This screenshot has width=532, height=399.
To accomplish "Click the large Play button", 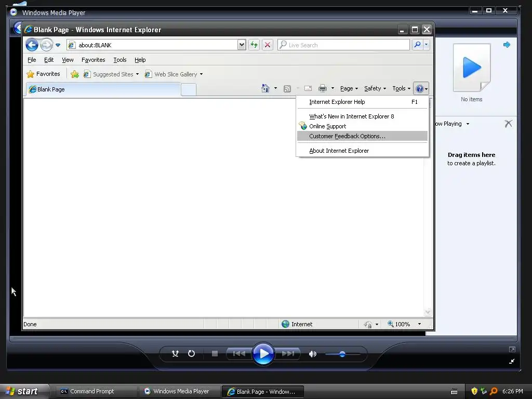I will coord(263,353).
